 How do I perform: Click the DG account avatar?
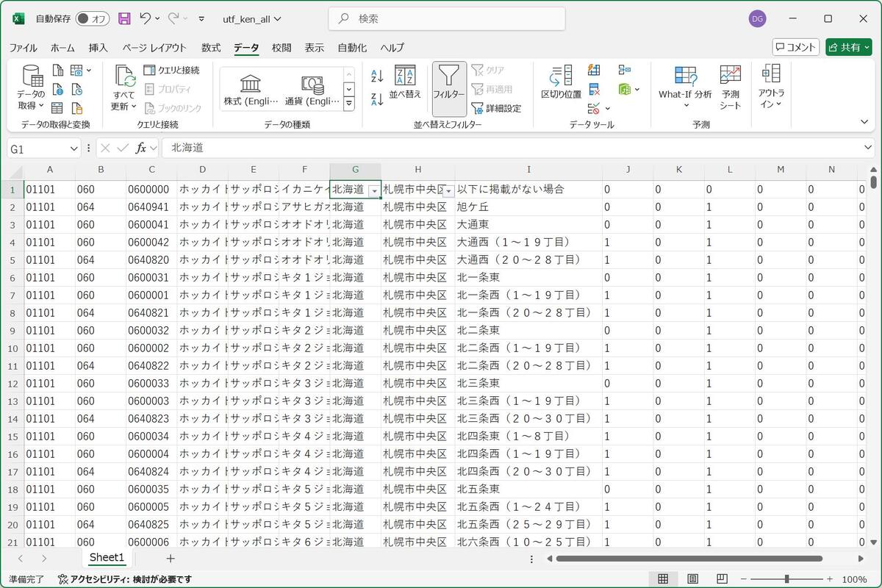pyautogui.click(x=758, y=19)
